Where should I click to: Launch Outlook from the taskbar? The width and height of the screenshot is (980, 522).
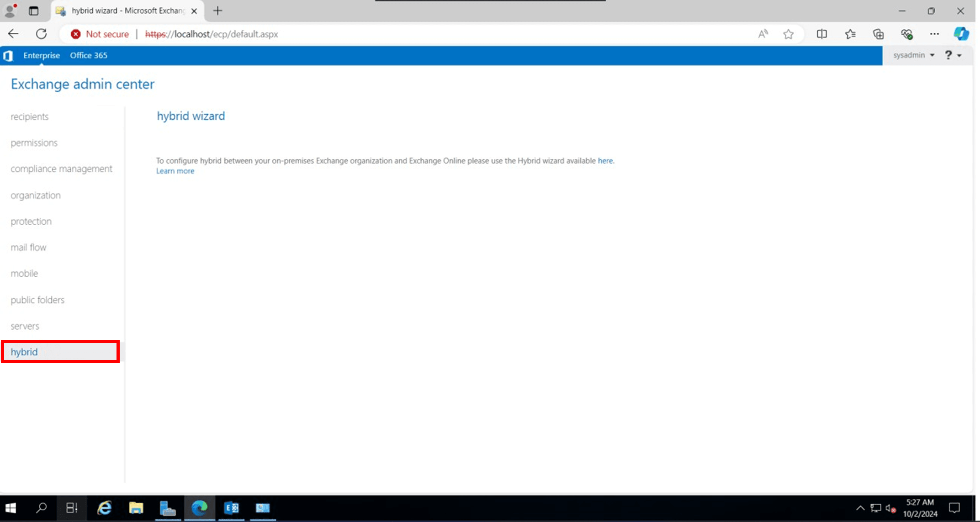click(x=231, y=508)
